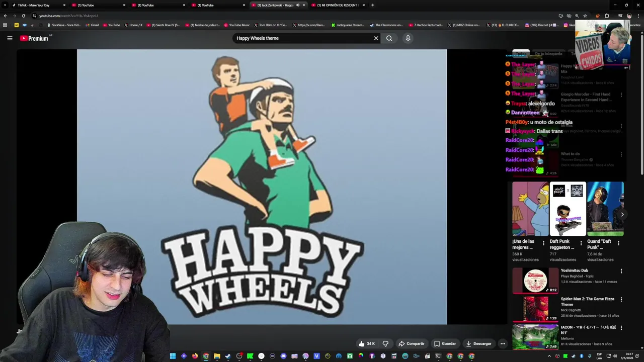Select the De tu búsqueda filter chip
This screenshot has width=644, height=362.
[x=548, y=54]
